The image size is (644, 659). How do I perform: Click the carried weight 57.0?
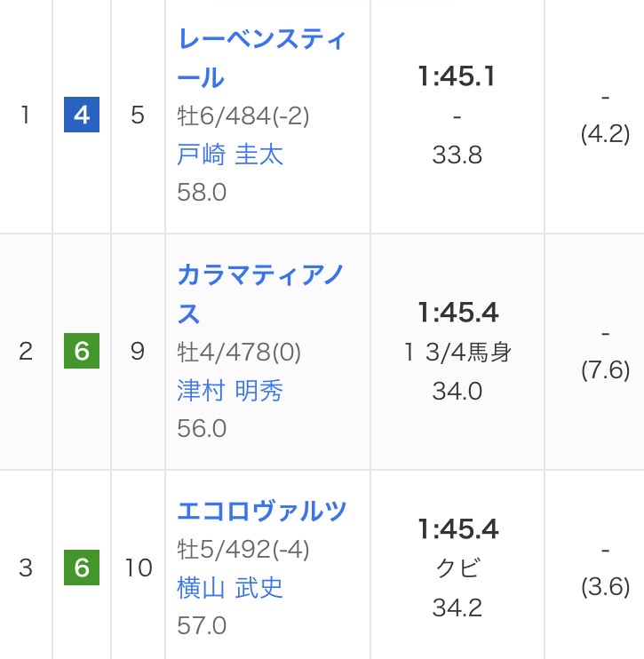click(x=202, y=625)
